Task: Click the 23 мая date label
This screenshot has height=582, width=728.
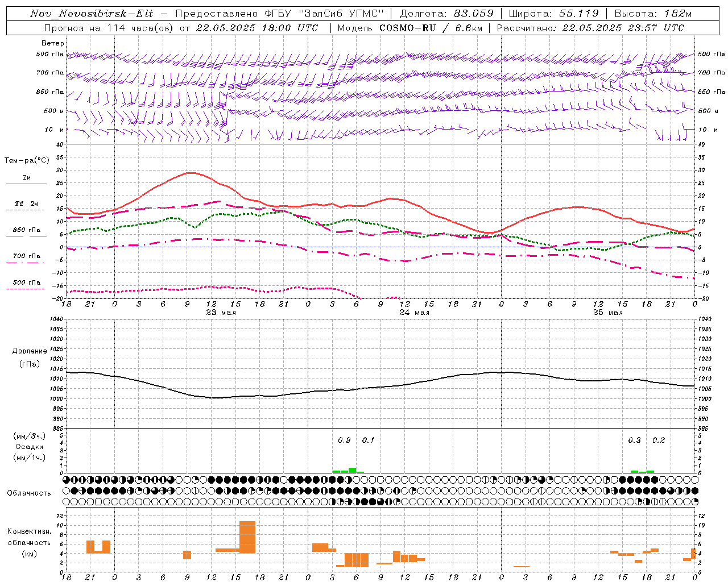Action: [x=221, y=313]
